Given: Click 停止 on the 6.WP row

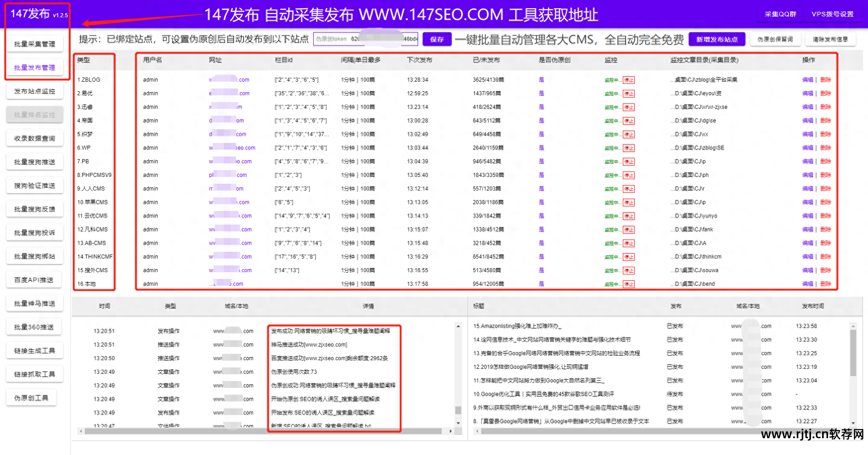Looking at the screenshot, I should click(629, 147).
